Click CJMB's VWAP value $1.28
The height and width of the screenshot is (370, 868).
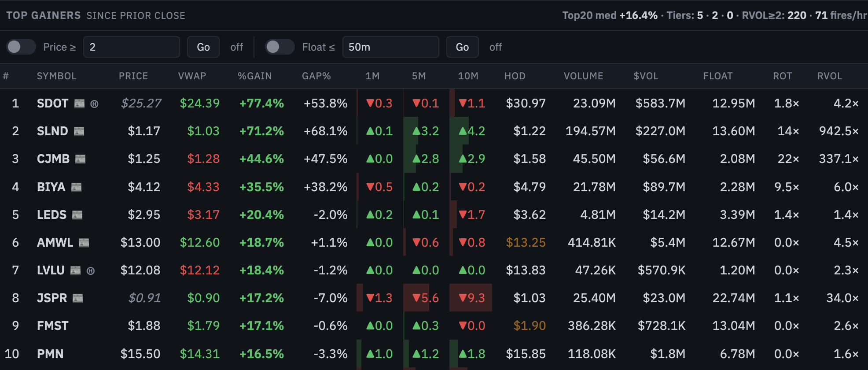pyautogui.click(x=203, y=159)
